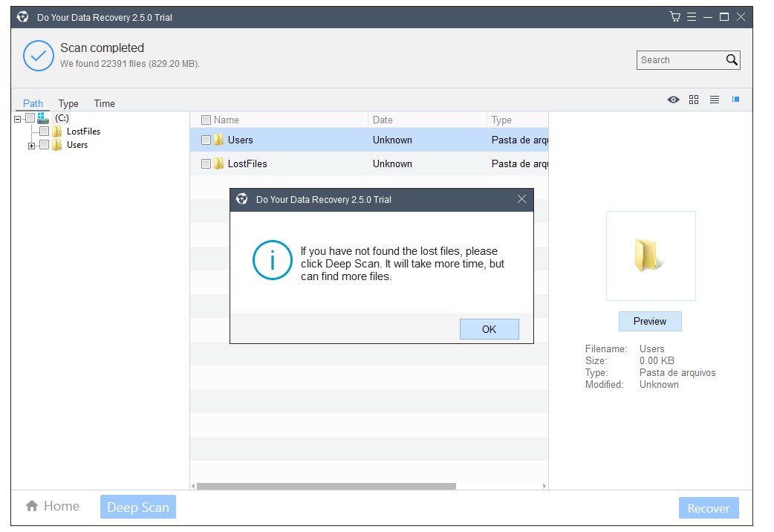Switch to thumbnail grid view
The image size is (774, 532).
[x=694, y=100]
